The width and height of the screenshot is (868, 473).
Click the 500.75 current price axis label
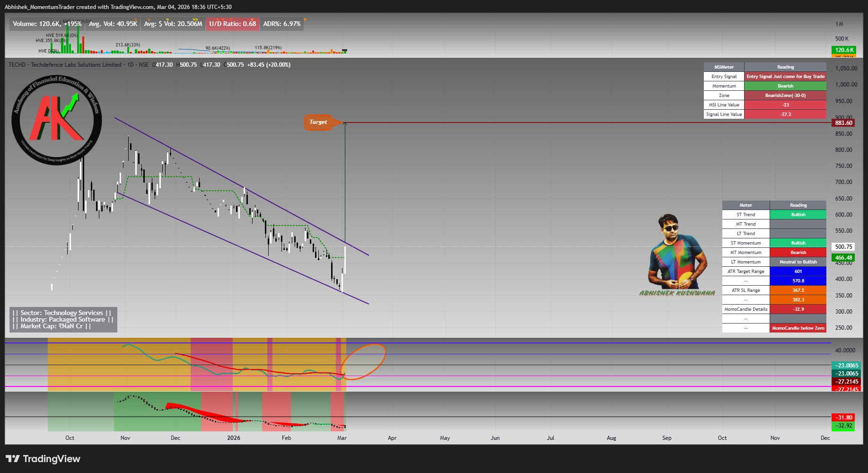[x=843, y=246]
